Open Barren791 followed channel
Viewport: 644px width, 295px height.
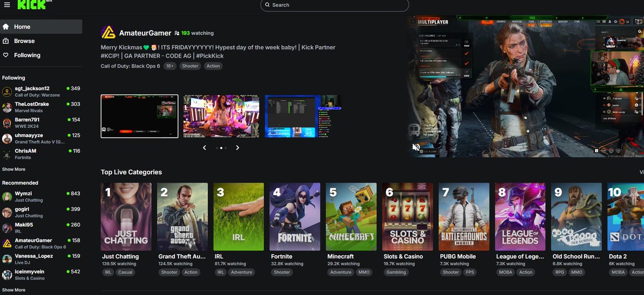tap(41, 123)
